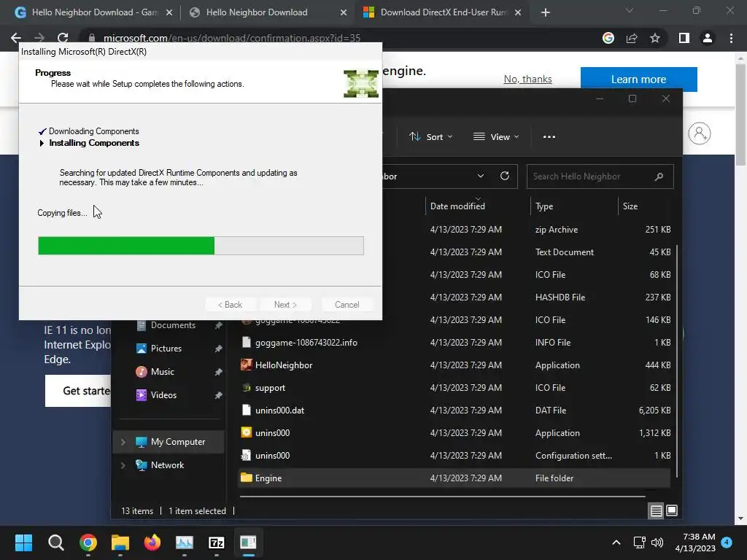Select Network in navigation pane
The width and height of the screenshot is (747, 560).
tap(167, 465)
